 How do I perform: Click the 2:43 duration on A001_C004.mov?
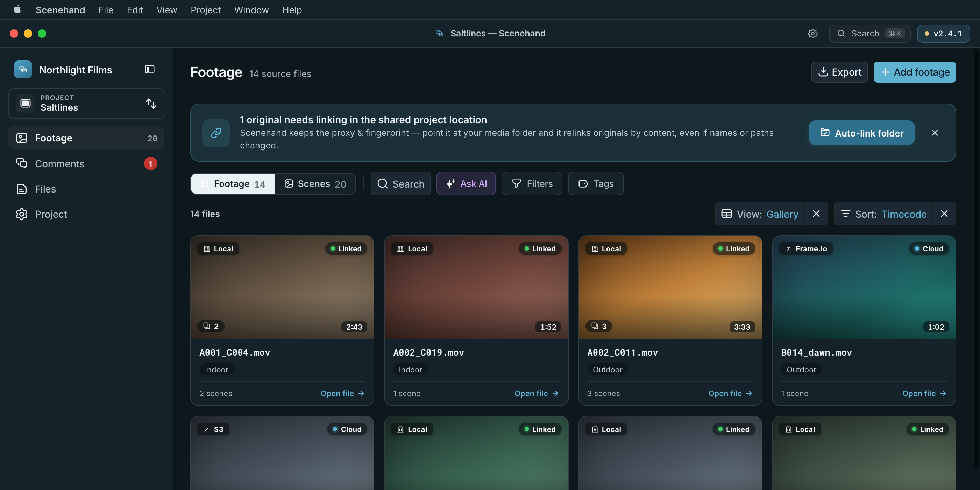coord(354,327)
